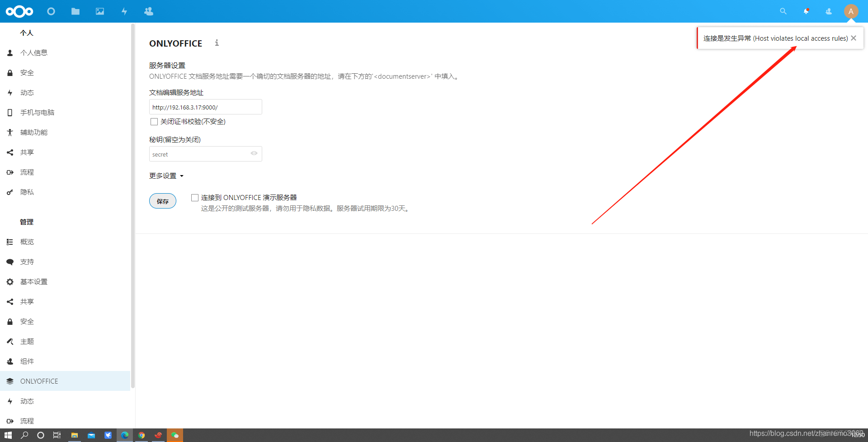
Task: Open the Dashboard circle icon in top bar
Action: click(51, 11)
